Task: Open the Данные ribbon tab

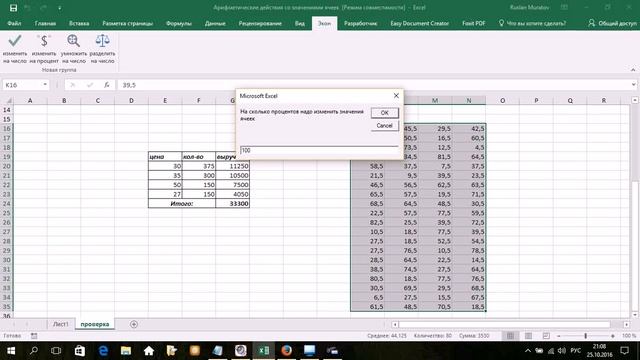Action: click(x=215, y=23)
